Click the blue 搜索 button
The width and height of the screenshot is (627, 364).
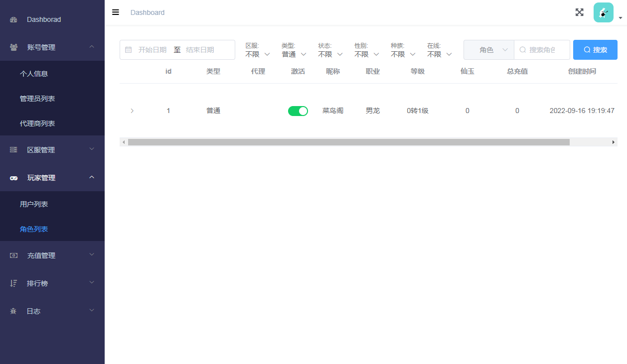click(595, 50)
